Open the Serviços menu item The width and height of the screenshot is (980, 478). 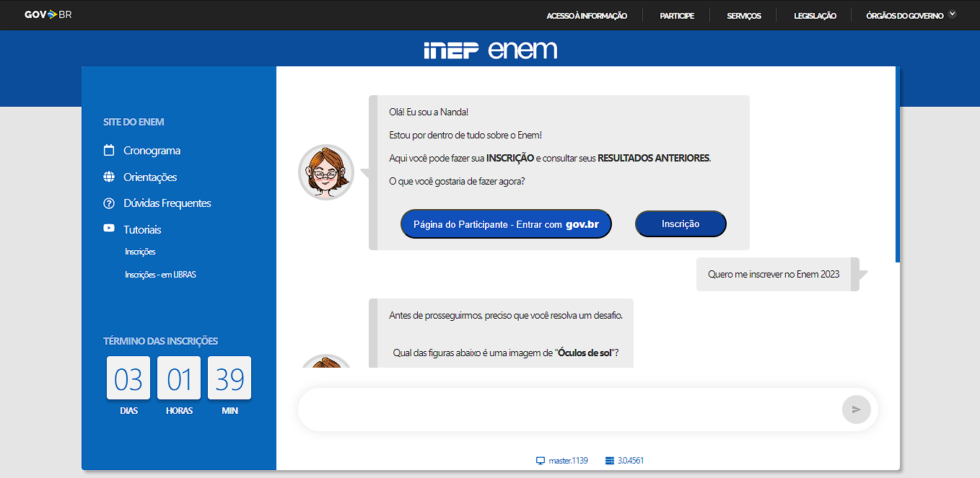[744, 16]
